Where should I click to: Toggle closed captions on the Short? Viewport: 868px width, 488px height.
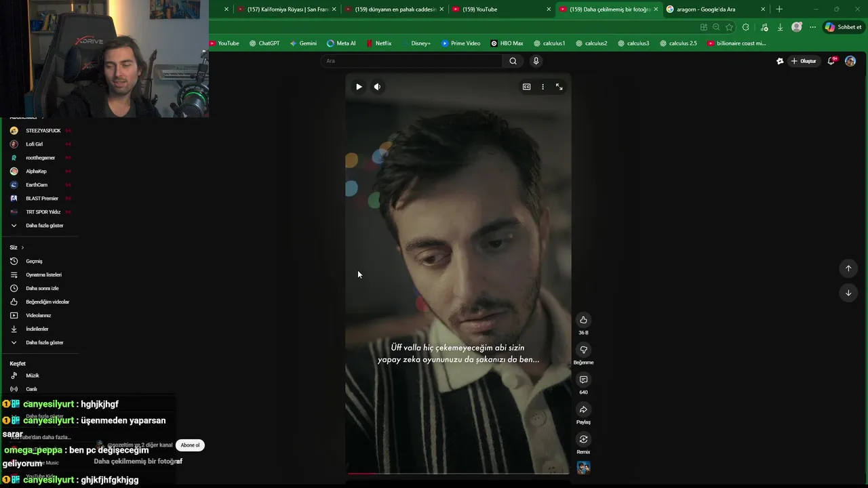click(526, 87)
